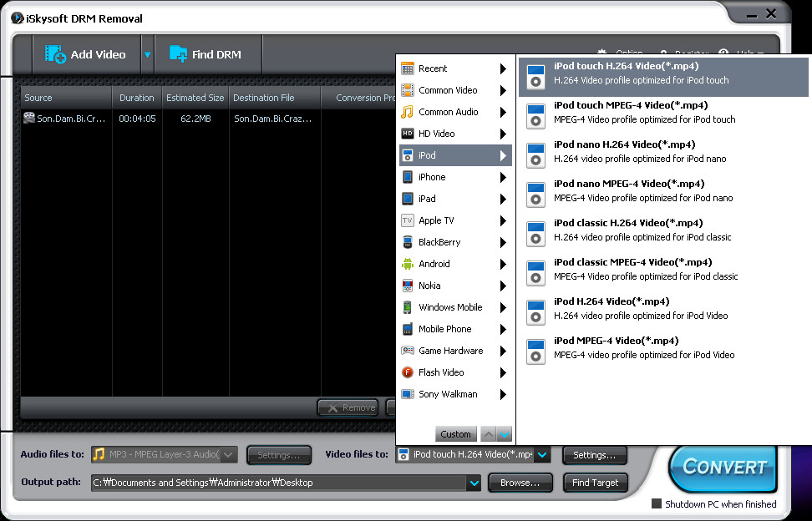The width and height of the screenshot is (812, 521).
Task: Click the iPod classic MPEG-4 device icon
Action: (x=536, y=274)
